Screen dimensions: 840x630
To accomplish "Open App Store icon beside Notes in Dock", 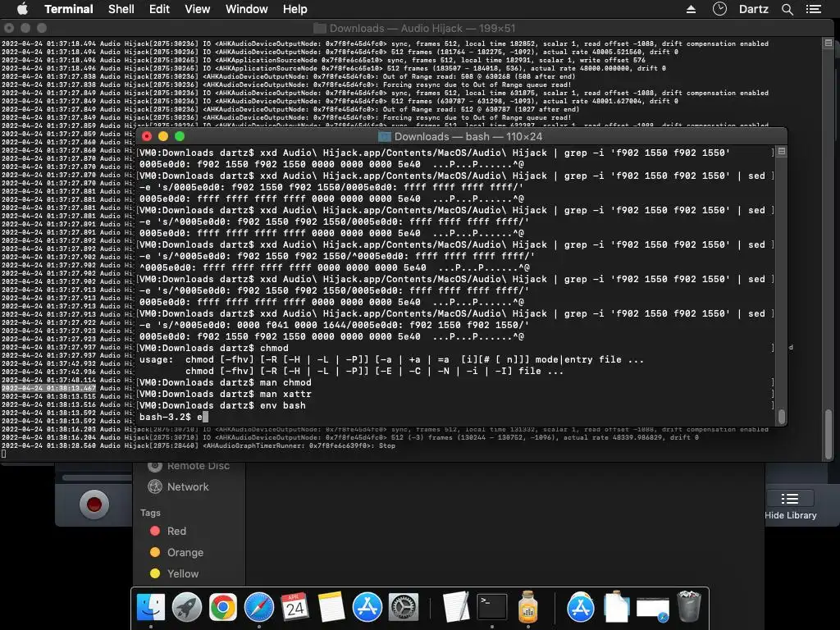I will 367,607.
